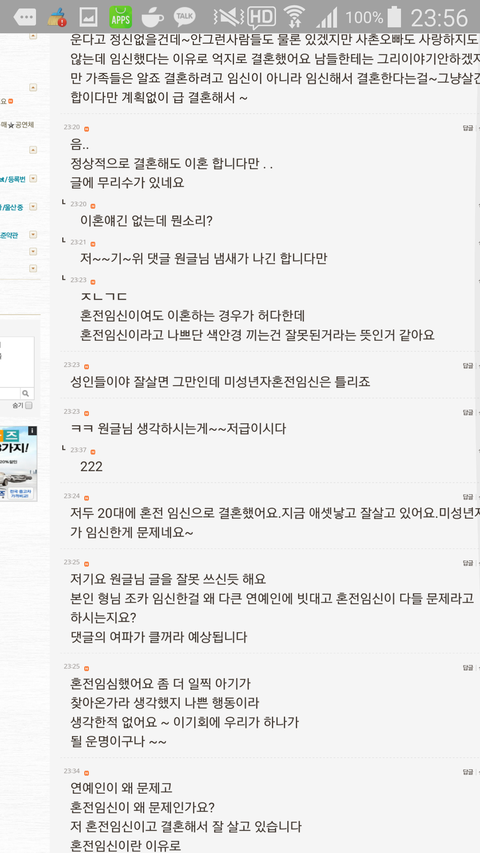Screen dimensions: 480x853
Task: Check the 숨기 hide checkbox
Action: point(29,405)
